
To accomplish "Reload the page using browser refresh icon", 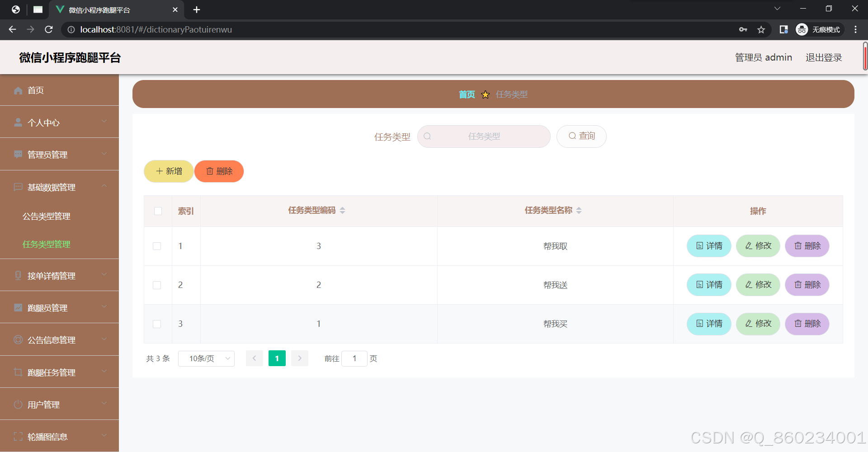I will pos(49,30).
